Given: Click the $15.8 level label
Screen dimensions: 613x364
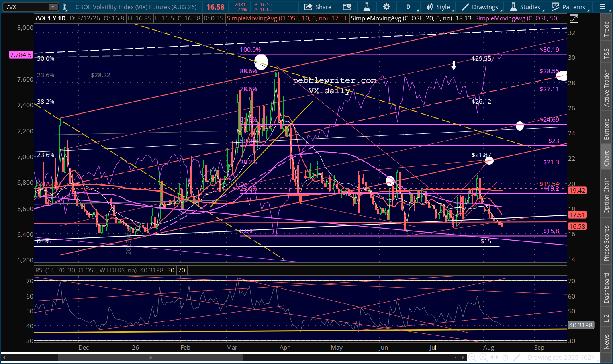Looking at the screenshot, I should (551, 231).
